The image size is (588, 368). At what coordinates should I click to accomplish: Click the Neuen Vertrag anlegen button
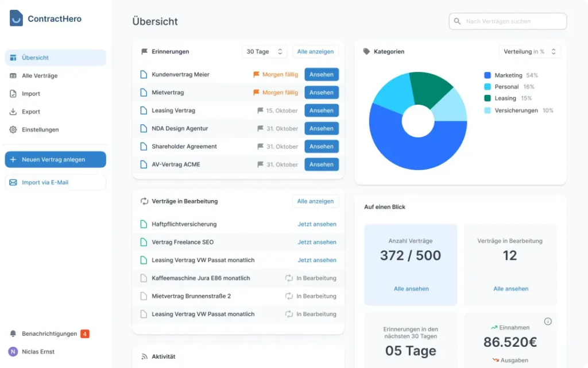[x=55, y=159]
